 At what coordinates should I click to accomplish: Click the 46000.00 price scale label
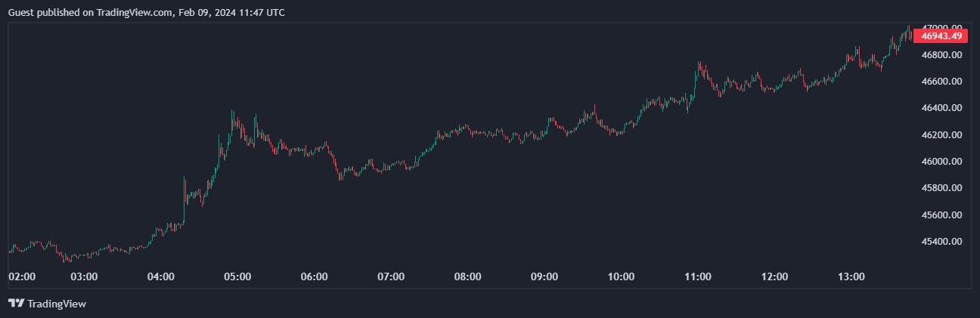click(x=941, y=162)
